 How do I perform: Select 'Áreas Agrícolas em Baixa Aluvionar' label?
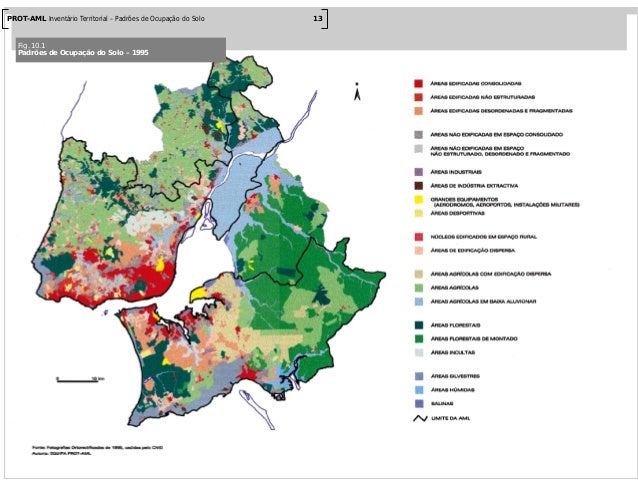[x=483, y=301]
